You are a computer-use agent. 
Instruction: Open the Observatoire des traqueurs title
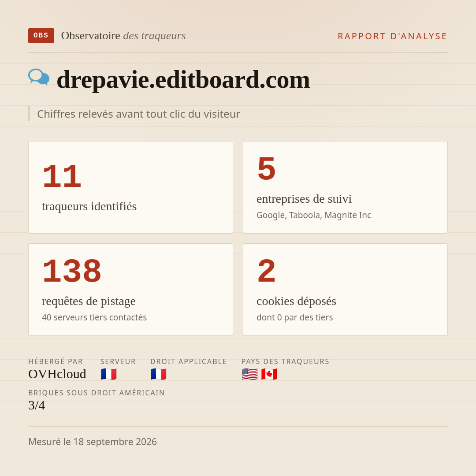point(123,36)
